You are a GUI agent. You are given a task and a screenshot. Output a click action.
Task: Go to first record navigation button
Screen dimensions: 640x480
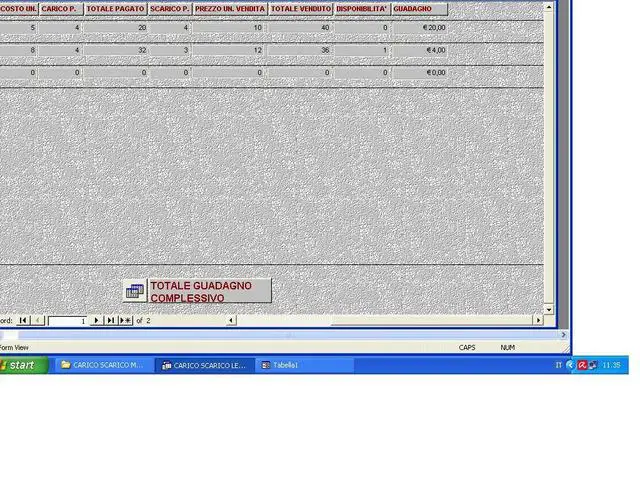[23, 320]
